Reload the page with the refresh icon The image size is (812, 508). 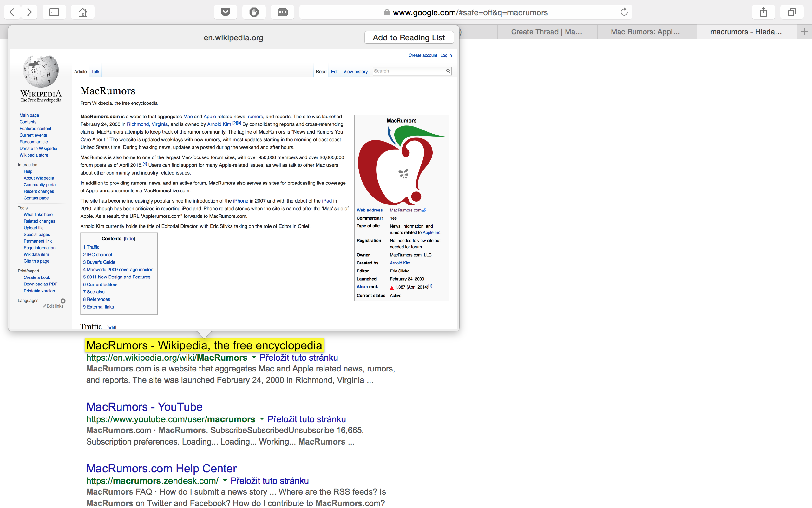(x=624, y=12)
